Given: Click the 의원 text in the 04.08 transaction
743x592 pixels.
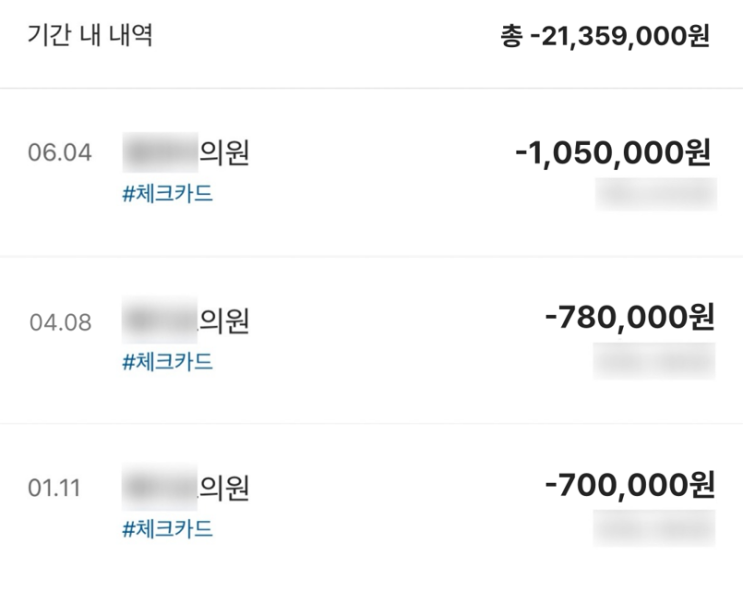Looking at the screenshot, I should point(224,321).
